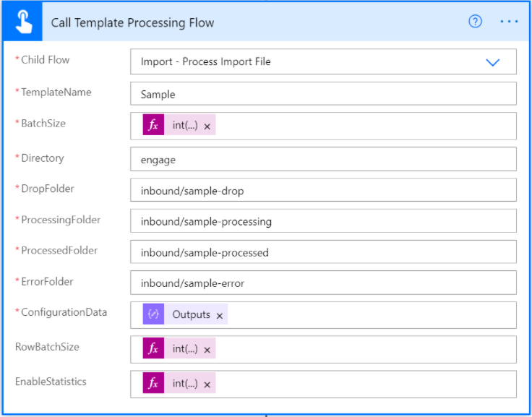The image size is (532, 417).
Task: Open the three-dot more options menu
Action: click(x=509, y=22)
